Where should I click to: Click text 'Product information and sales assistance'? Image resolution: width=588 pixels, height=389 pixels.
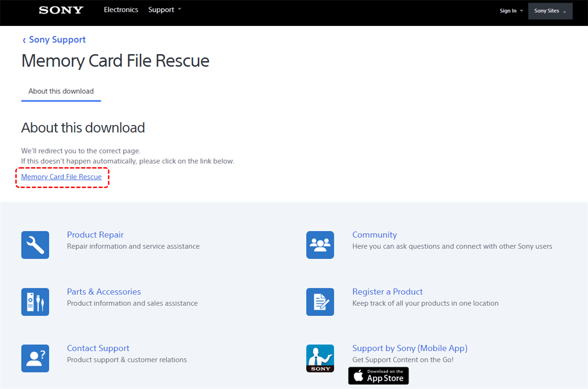(x=132, y=303)
